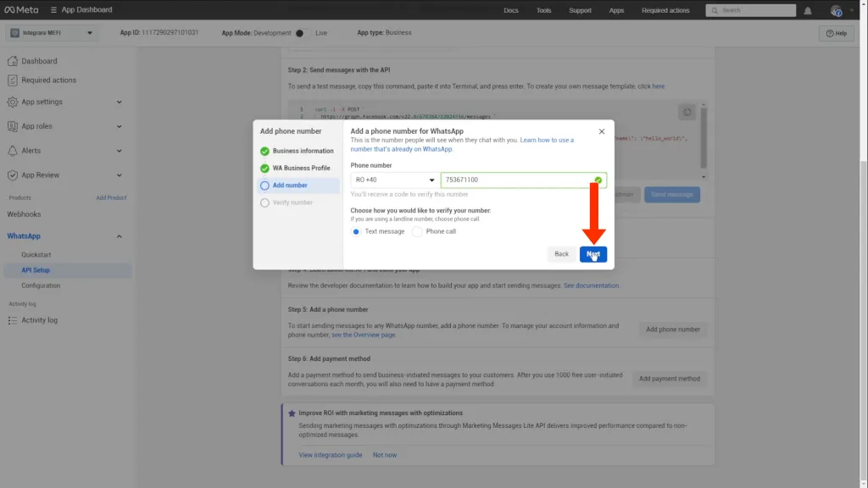Open the App Dashboard hamburger menu
The image size is (868, 488).
point(53,10)
